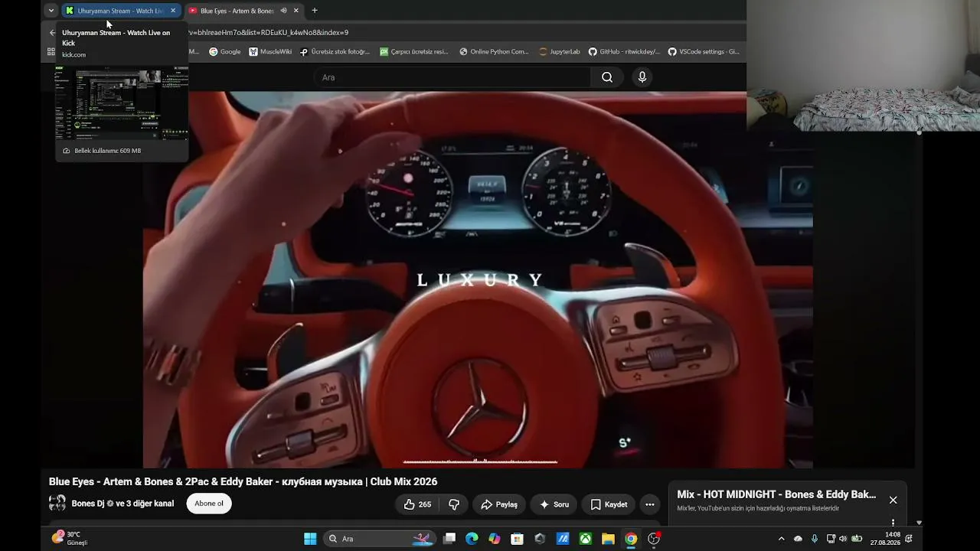Click the address bar URL
Viewport: 980px width, 551px height.
268,32
